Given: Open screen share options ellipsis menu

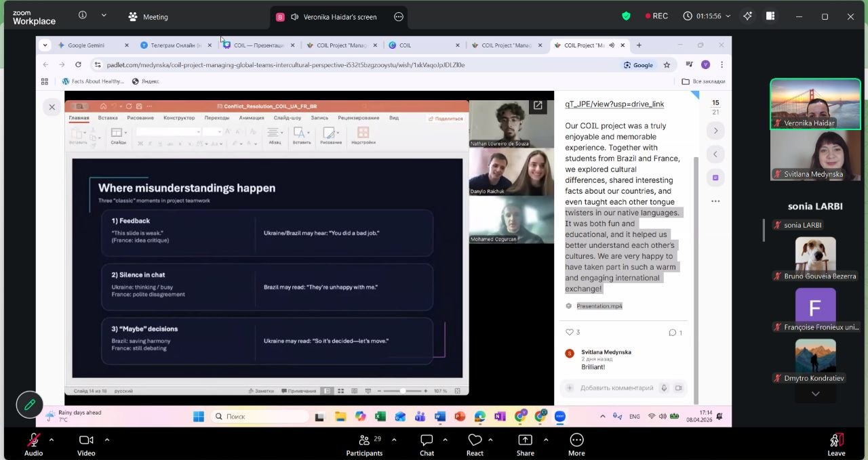Looking at the screenshot, I should pos(399,17).
